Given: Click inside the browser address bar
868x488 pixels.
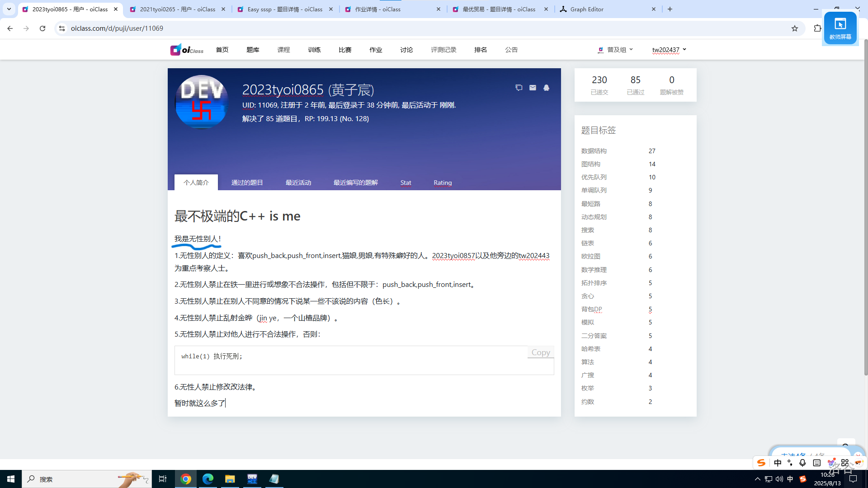Looking at the screenshot, I should 181,28.
